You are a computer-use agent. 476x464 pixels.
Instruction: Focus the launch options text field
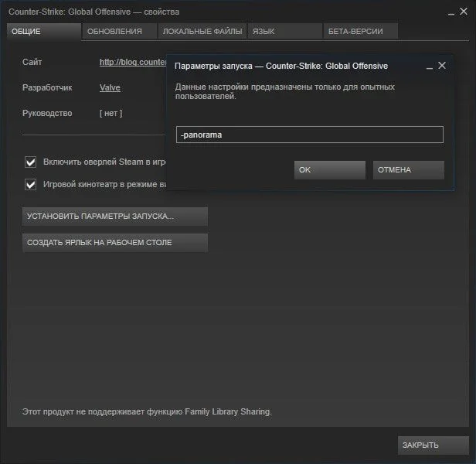coord(310,135)
